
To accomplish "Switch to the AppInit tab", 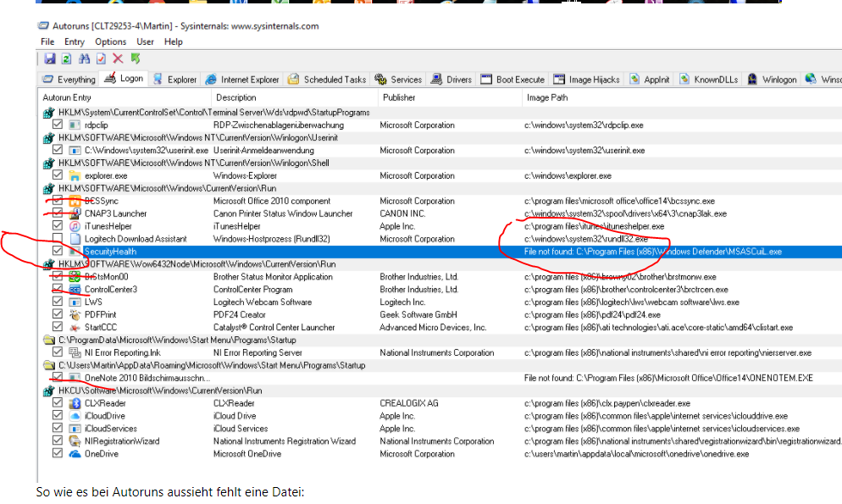I will click(x=650, y=80).
